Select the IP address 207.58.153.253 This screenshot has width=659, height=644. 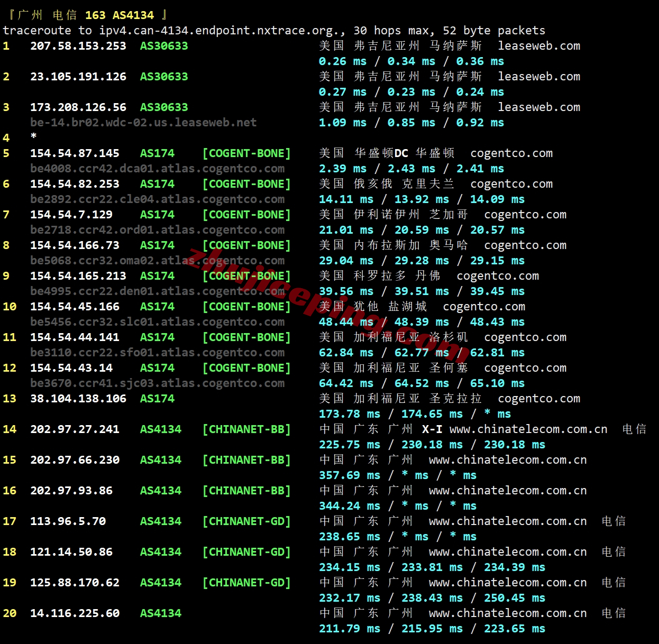[x=78, y=46]
